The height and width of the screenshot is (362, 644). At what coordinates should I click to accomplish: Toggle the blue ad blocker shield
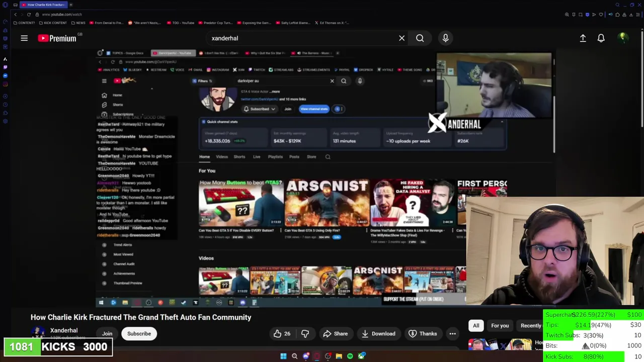[x=587, y=15]
